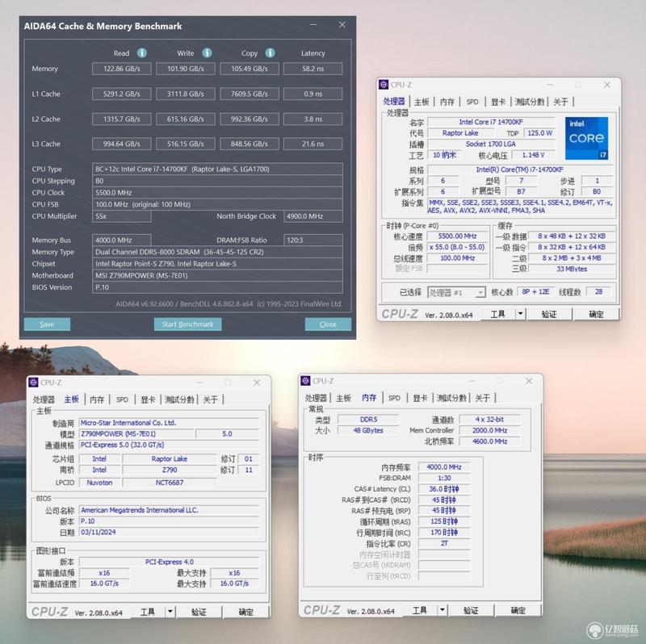Click the 验证 button in the memory window
This screenshot has width=646, height=644.
click(x=471, y=610)
